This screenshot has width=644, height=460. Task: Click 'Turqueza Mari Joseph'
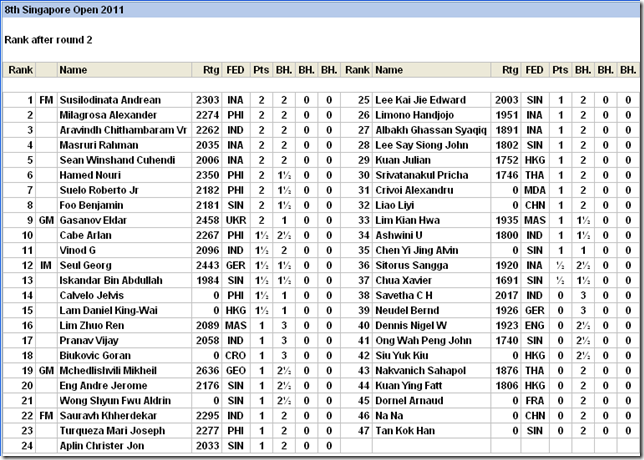point(112,431)
